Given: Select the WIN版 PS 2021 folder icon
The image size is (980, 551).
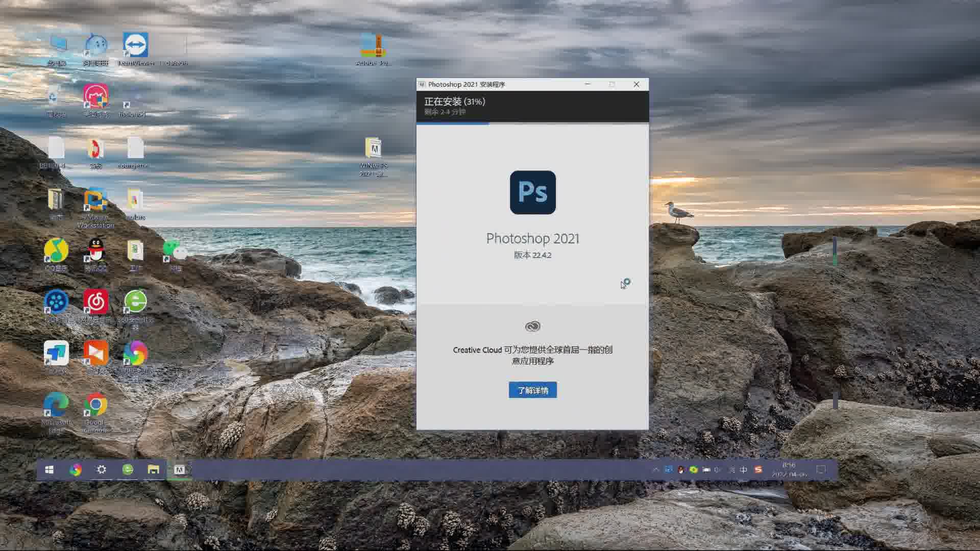Looking at the screenshot, I should [374, 157].
